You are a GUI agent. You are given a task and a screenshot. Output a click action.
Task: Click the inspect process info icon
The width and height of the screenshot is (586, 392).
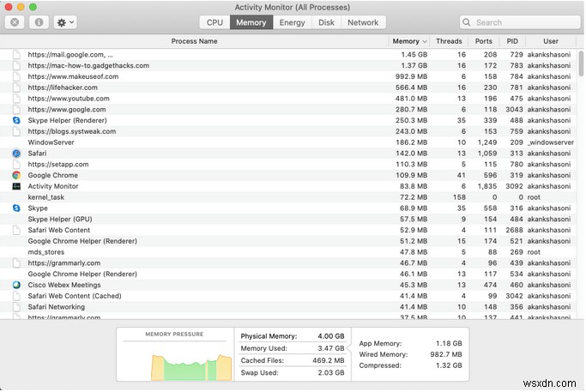39,22
